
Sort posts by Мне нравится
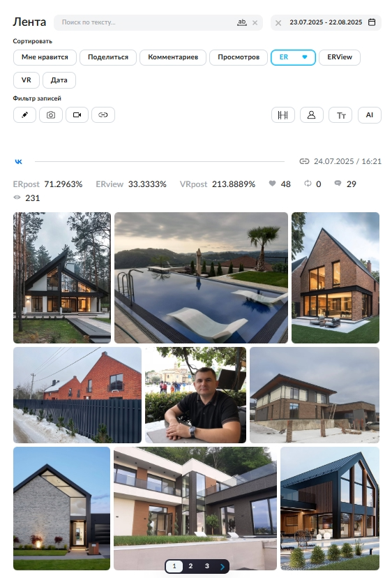(x=45, y=57)
